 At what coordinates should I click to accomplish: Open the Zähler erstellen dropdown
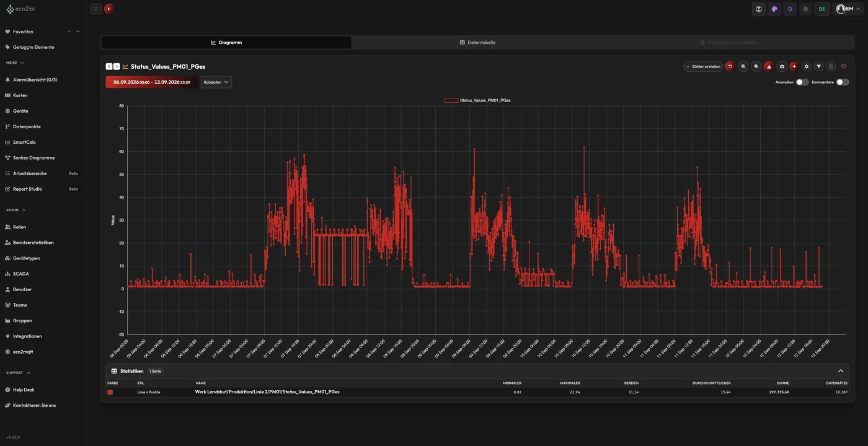(x=703, y=66)
